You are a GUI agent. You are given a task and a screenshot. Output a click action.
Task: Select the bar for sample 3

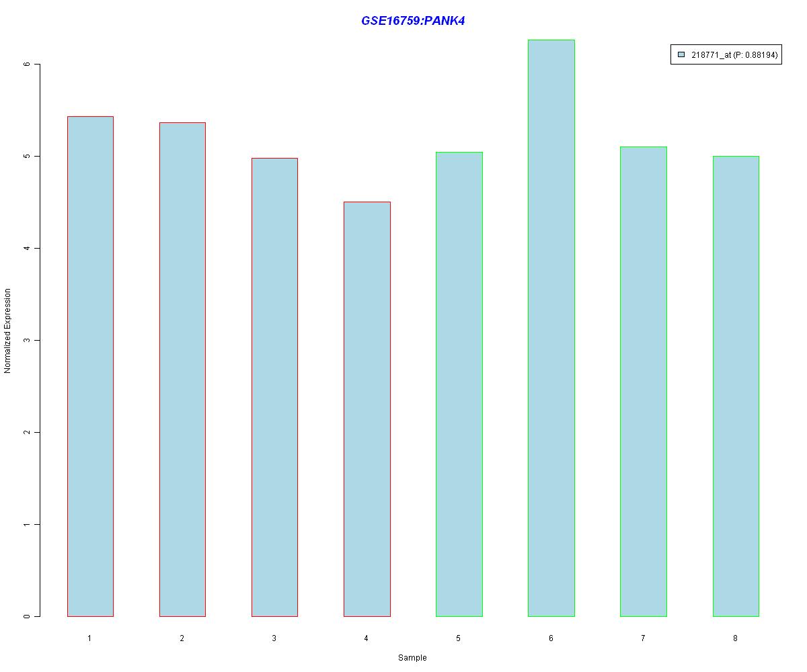[x=274, y=387]
